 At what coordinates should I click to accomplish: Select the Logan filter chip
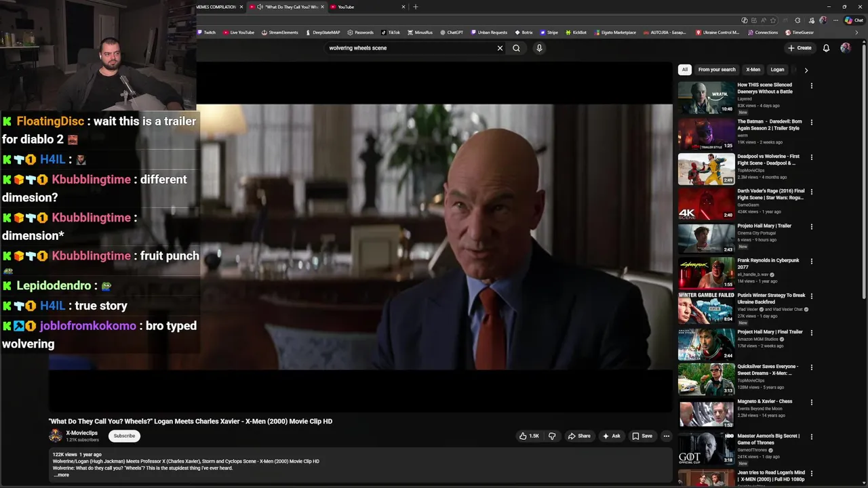[x=777, y=69]
